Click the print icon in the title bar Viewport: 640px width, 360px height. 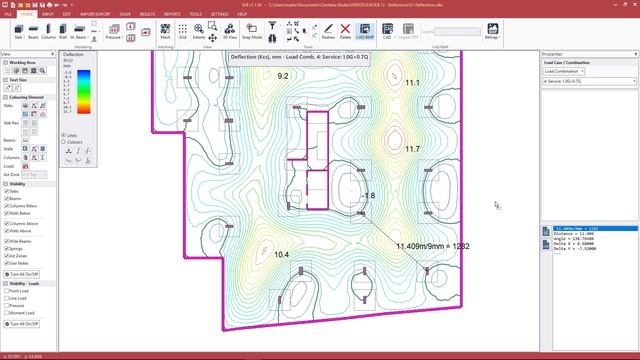pyautogui.click(x=50, y=5)
